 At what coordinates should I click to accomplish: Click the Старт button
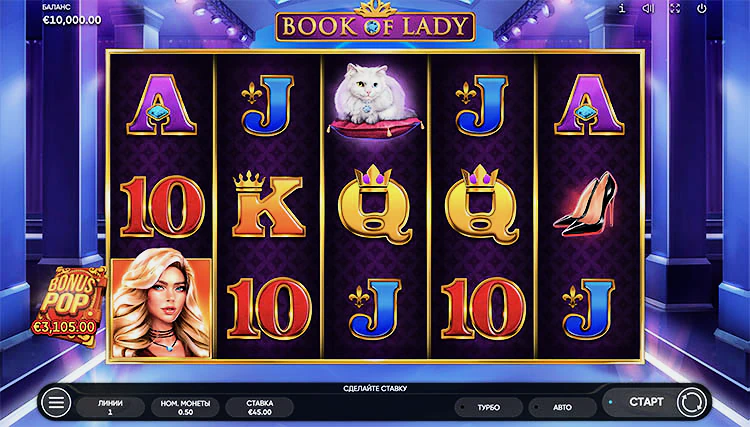[x=646, y=402]
